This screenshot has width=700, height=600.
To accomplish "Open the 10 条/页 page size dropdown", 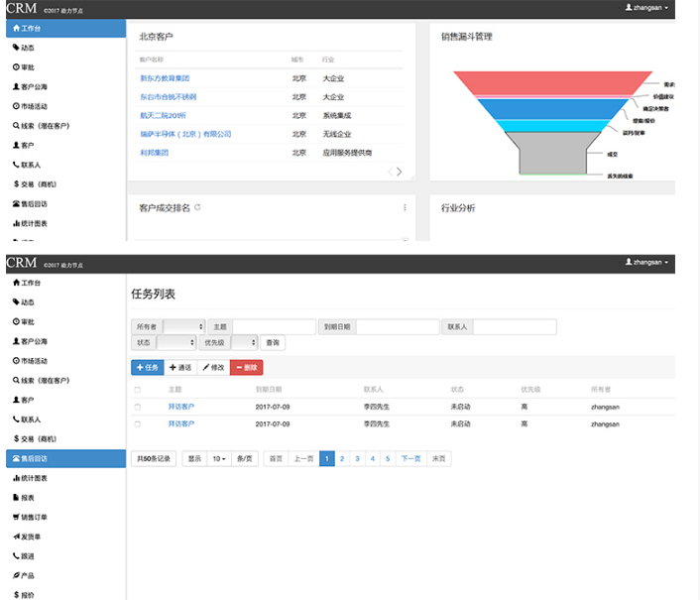I will pos(218,459).
